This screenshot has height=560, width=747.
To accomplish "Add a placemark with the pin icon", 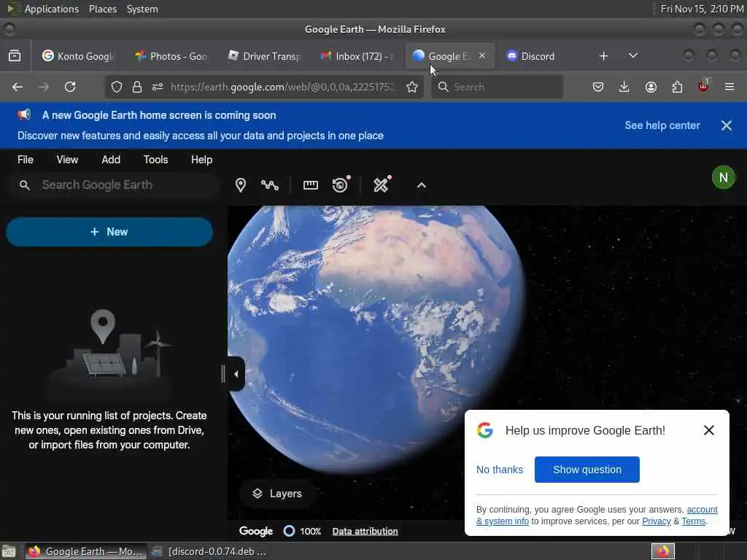I will 241,185.
